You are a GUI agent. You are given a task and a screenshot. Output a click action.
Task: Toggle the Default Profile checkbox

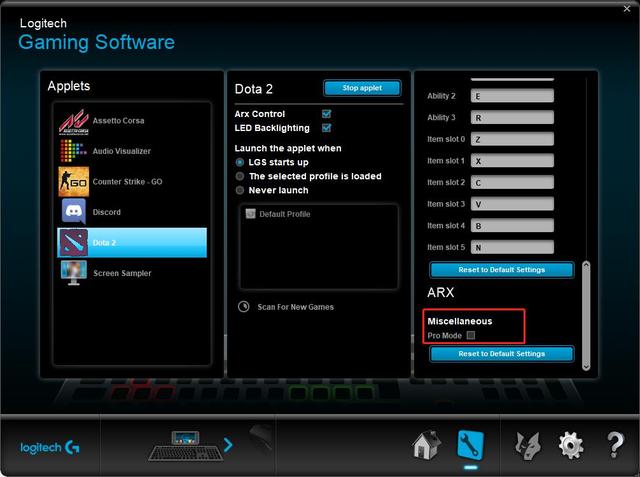tap(250, 213)
